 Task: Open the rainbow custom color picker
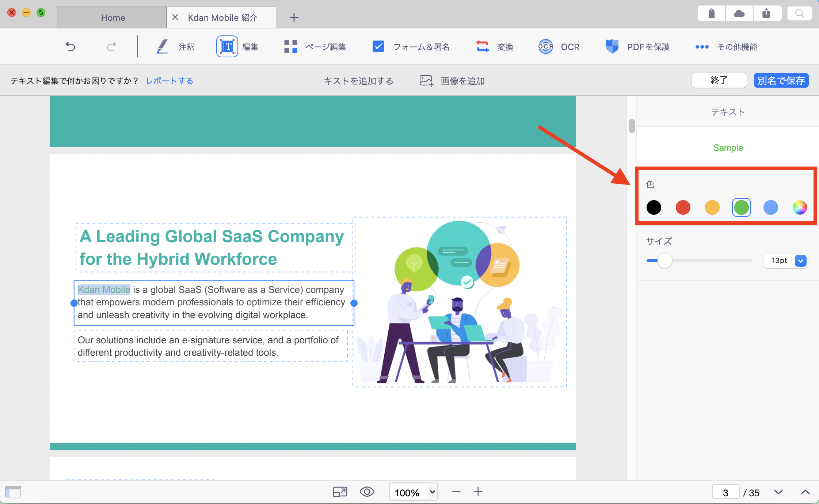(800, 207)
